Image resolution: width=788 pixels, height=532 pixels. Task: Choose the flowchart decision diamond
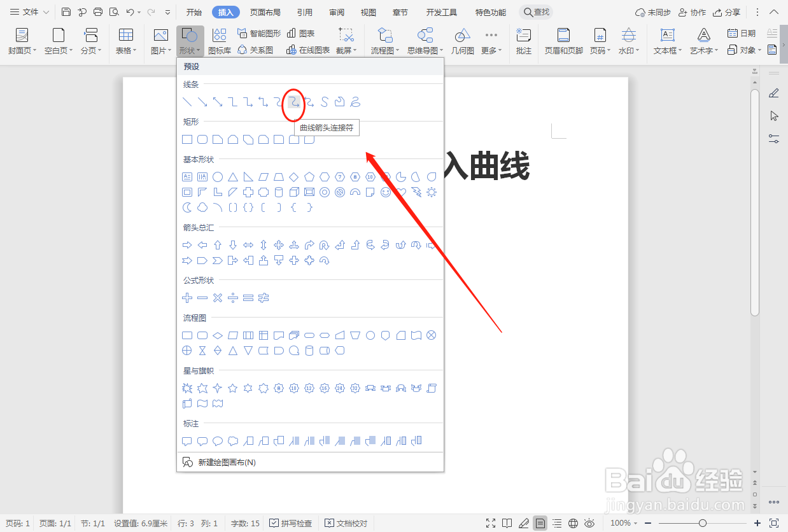point(218,335)
